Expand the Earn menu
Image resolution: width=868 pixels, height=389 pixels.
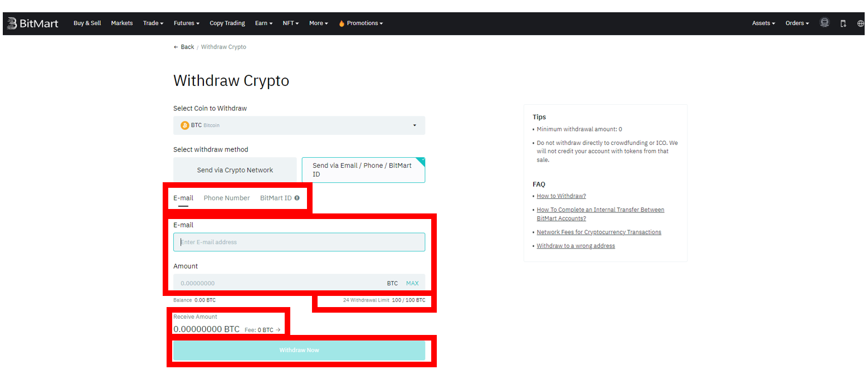pyautogui.click(x=264, y=23)
